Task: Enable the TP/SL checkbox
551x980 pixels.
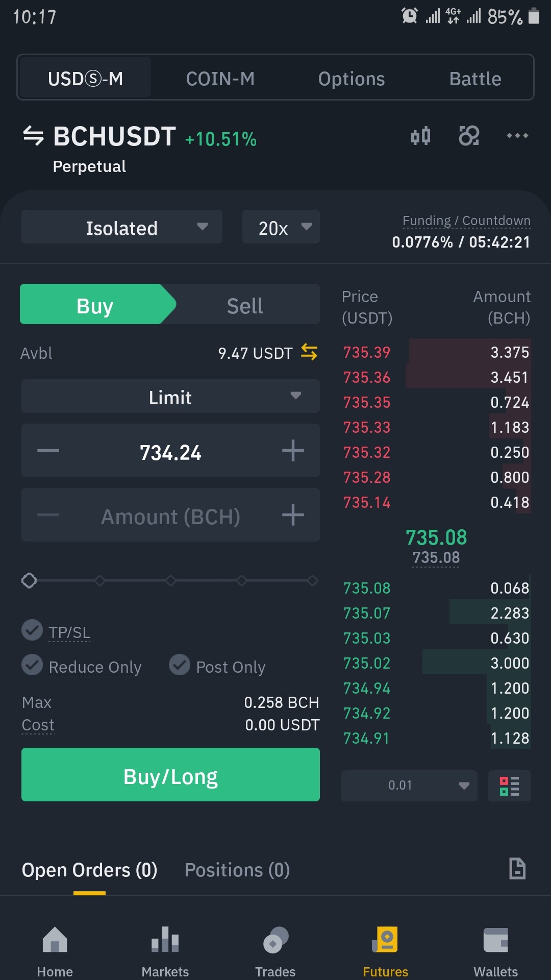Action: point(32,630)
